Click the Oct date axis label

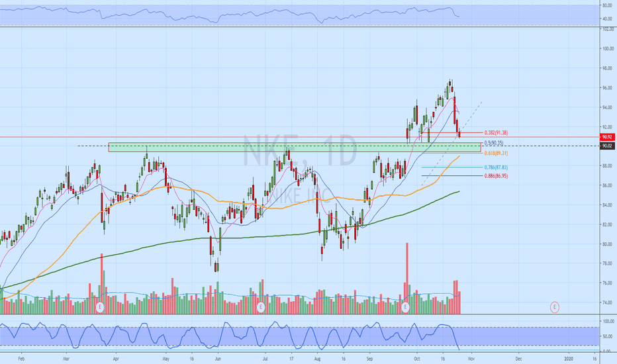click(417, 359)
